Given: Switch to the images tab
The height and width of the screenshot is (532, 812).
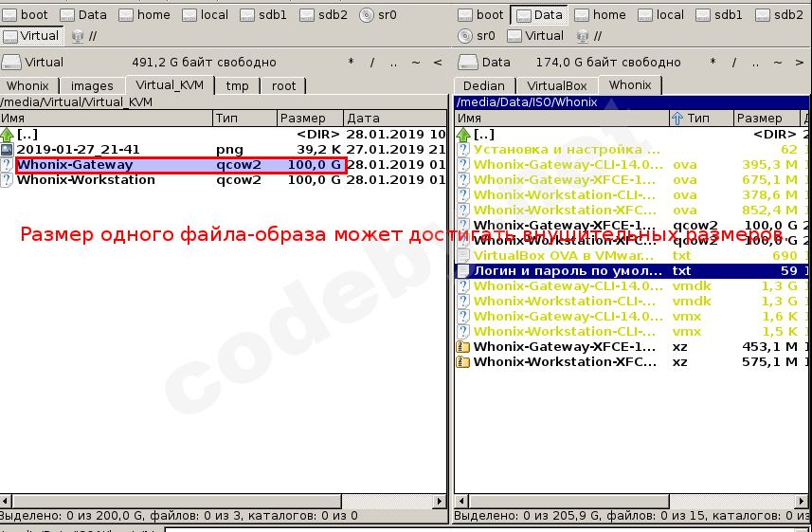Looking at the screenshot, I should click(92, 85).
